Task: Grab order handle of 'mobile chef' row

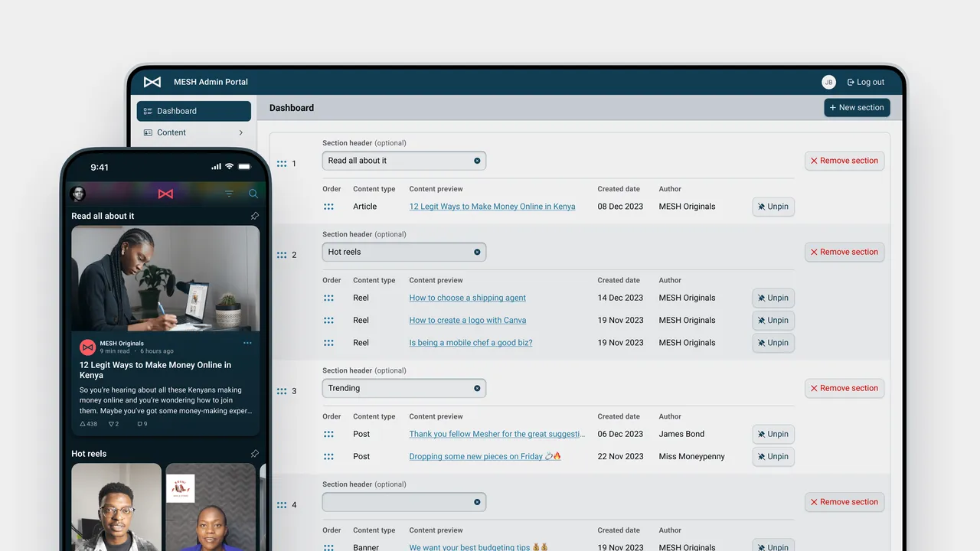Action: pyautogui.click(x=328, y=343)
